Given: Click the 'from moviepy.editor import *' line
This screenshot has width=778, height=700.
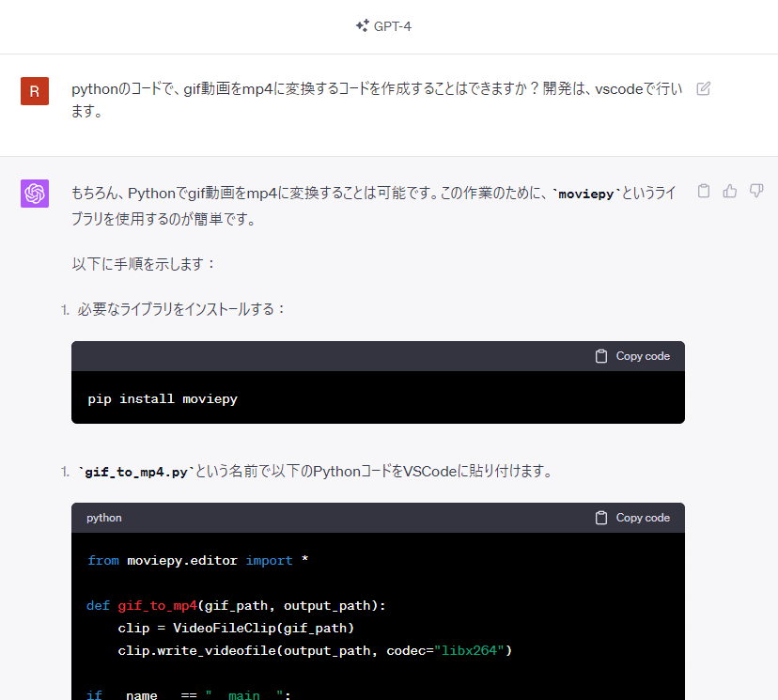Looking at the screenshot, I should tap(198, 561).
